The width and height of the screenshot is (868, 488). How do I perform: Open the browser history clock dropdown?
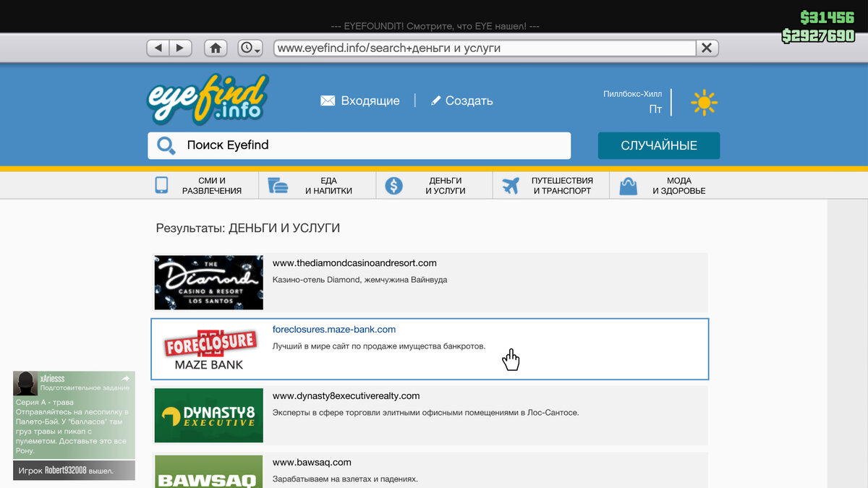point(250,48)
